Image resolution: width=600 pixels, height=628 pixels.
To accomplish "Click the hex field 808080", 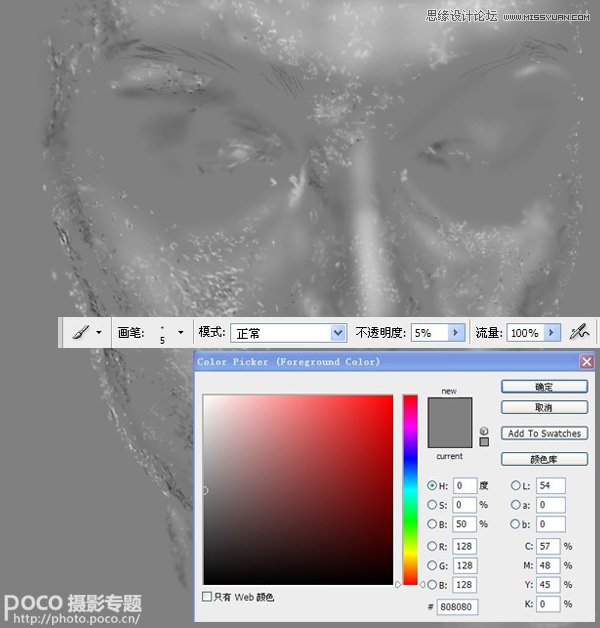I will pos(457,607).
